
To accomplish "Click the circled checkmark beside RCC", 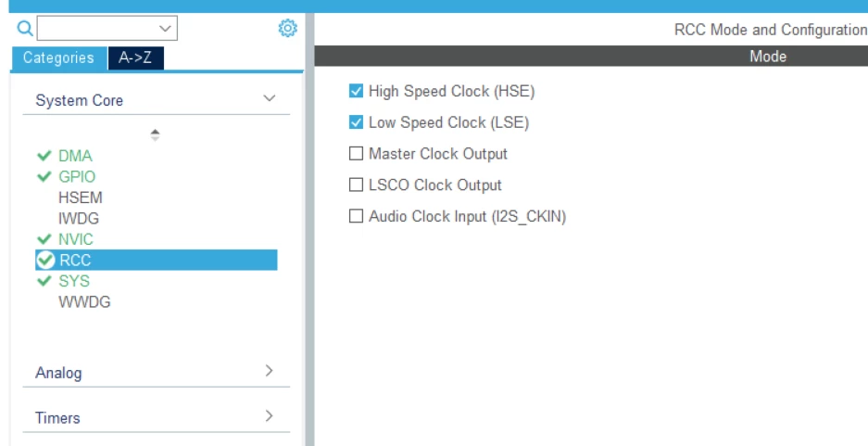I will pyautogui.click(x=45, y=260).
